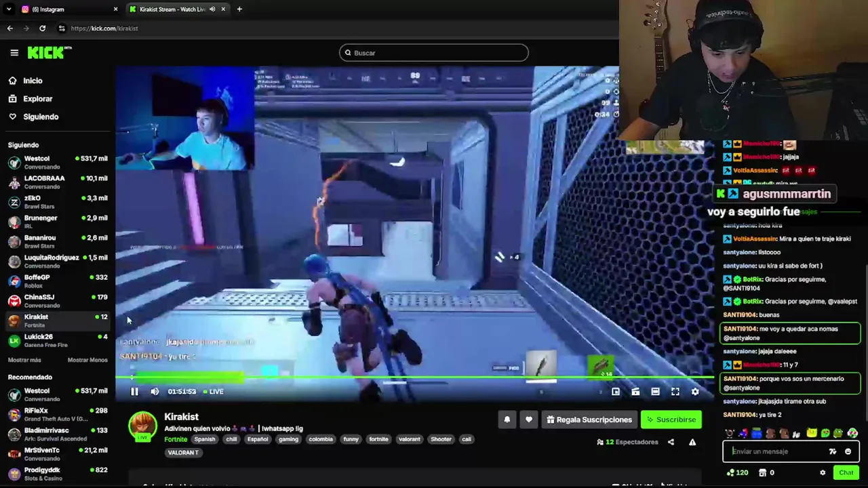868x488 pixels.
Task: Open player settings gear
Action: pyautogui.click(x=695, y=391)
